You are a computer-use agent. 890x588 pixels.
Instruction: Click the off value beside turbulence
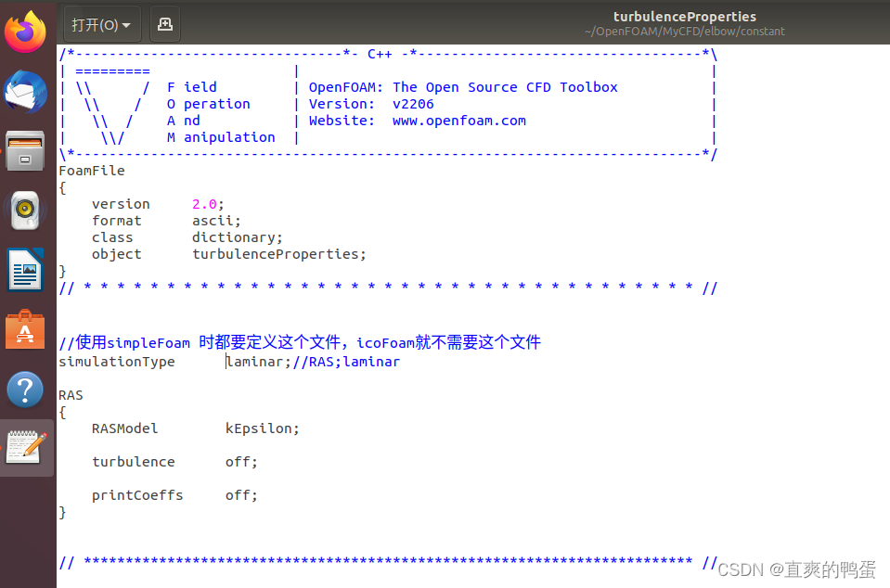click(240, 461)
